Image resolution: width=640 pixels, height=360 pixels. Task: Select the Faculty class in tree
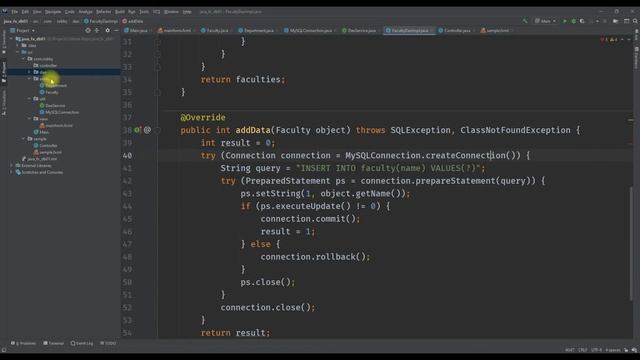coord(49,92)
